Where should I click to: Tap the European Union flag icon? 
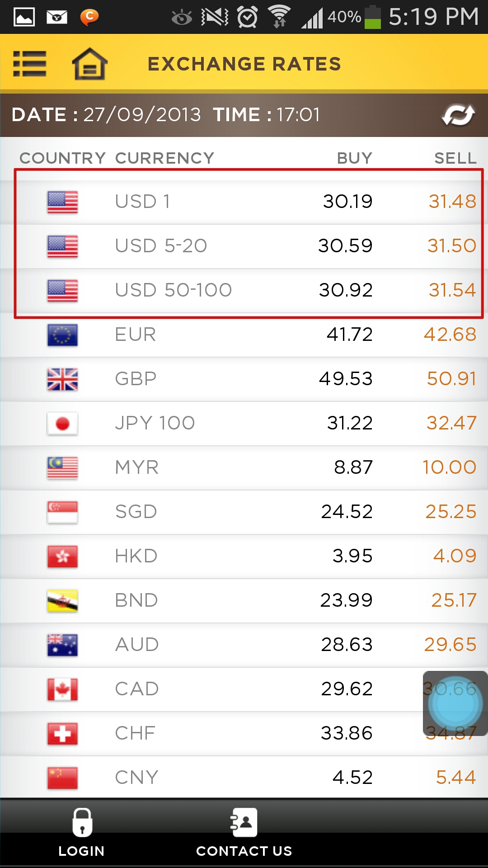pos(62,335)
